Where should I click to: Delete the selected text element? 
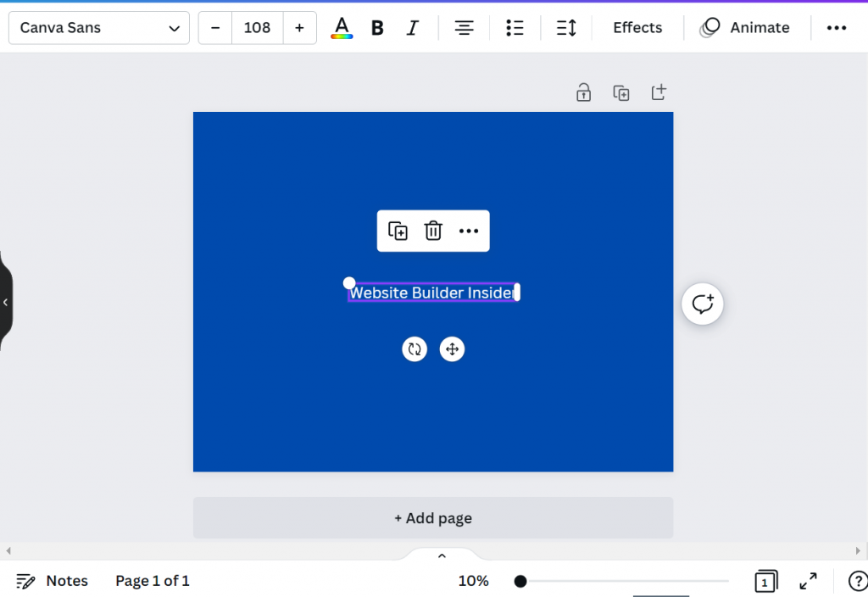point(433,231)
